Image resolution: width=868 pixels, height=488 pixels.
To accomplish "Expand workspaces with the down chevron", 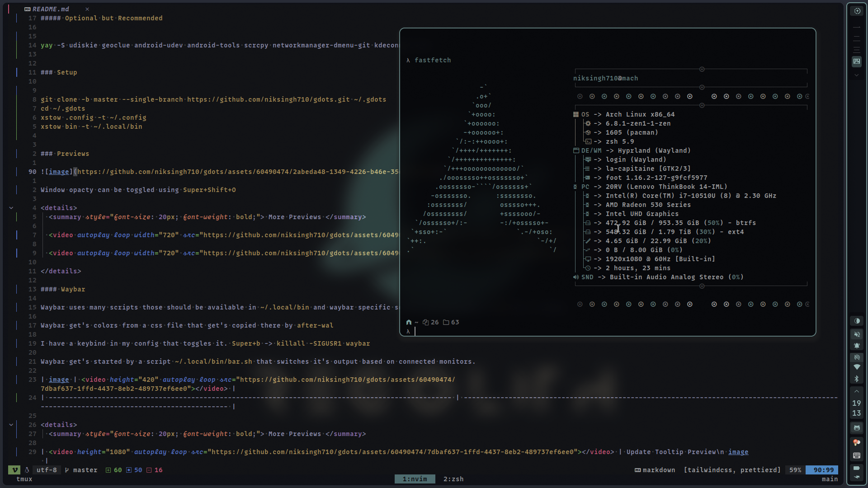I will [857, 75].
